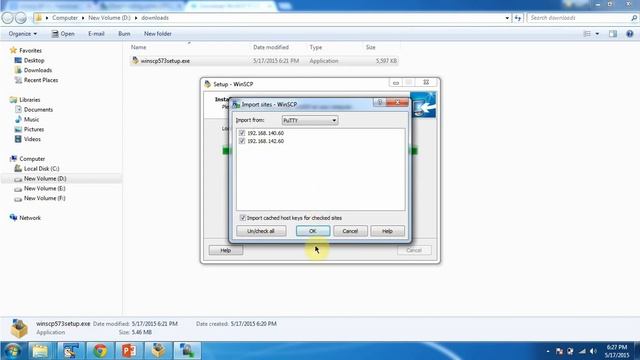Open Local Disk (C:)
Screen dimensions: 640x360
click(41, 169)
